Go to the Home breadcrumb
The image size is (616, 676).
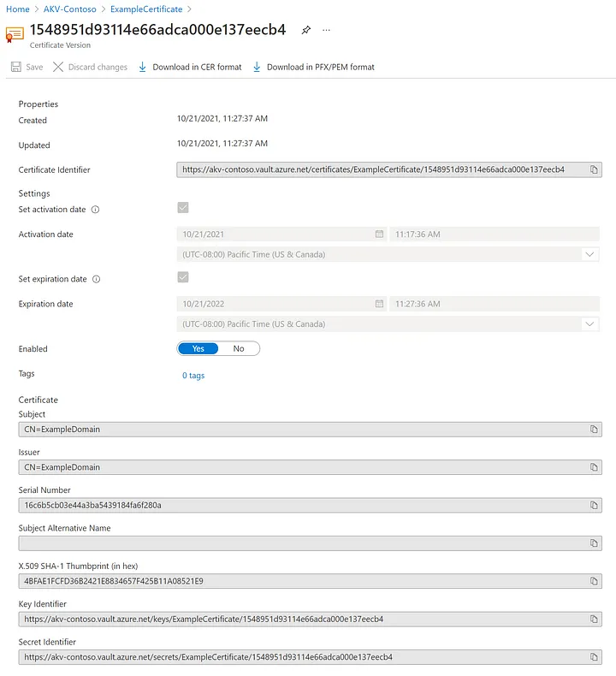[18, 9]
